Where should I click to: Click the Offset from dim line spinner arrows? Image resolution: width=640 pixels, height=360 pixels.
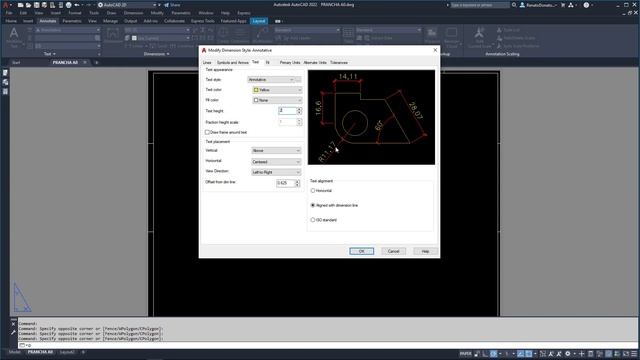click(x=298, y=183)
